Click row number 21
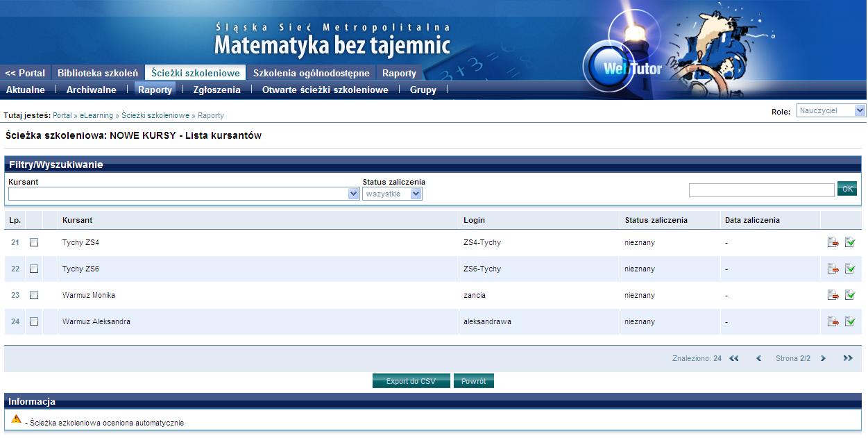 click(15, 242)
